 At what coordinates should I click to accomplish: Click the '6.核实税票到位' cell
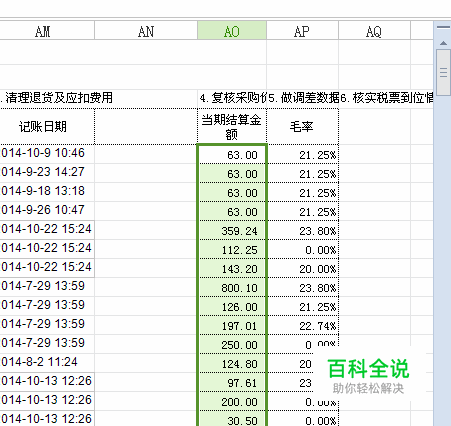pyautogui.click(x=386, y=98)
